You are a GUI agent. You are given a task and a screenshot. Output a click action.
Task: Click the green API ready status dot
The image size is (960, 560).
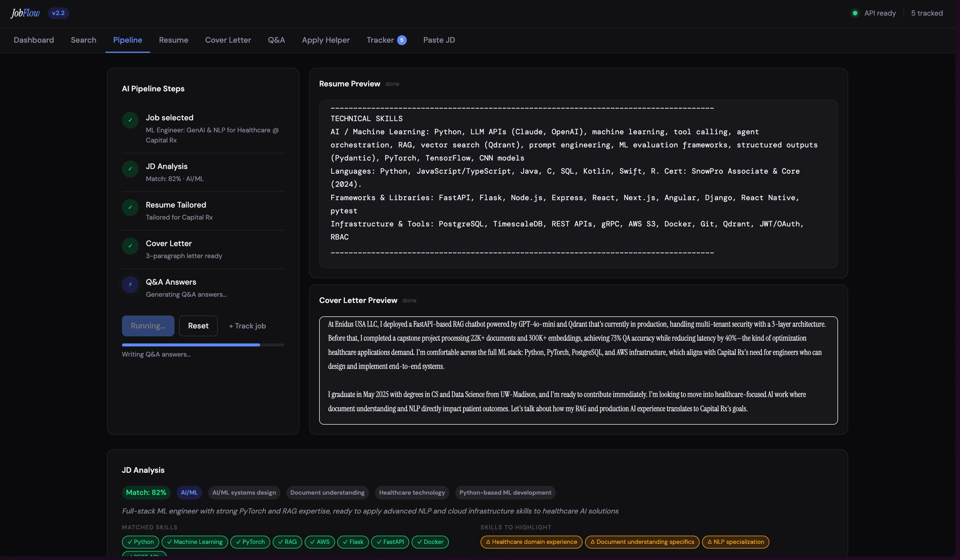coord(855,13)
